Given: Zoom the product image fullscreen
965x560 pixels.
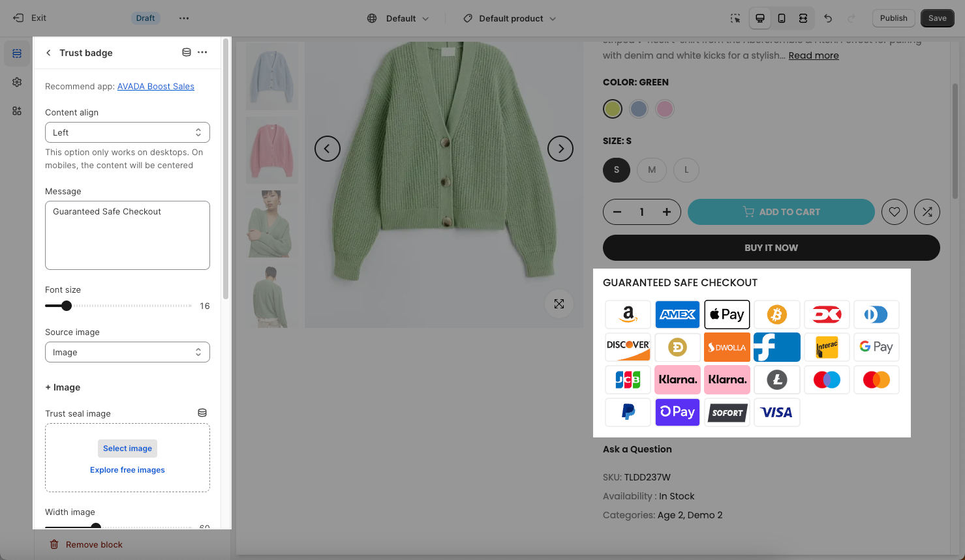Looking at the screenshot, I should (x=559, y=304).
